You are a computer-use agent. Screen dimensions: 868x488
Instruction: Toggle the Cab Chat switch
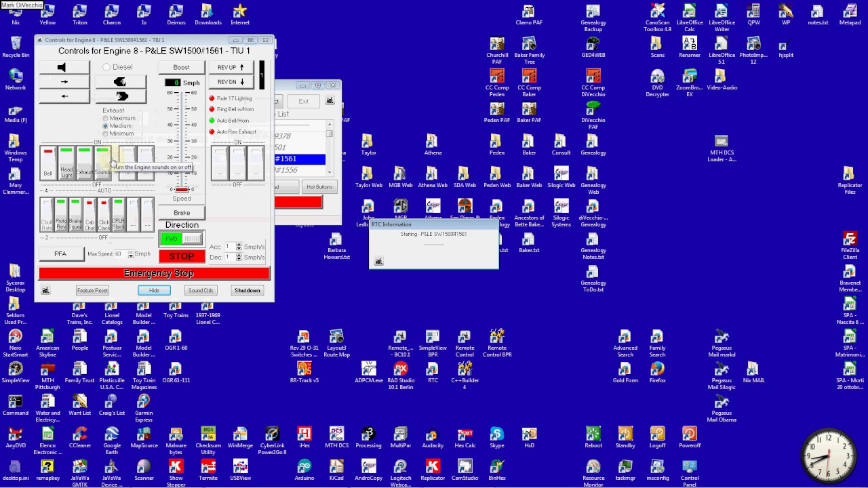coord(90,214)
